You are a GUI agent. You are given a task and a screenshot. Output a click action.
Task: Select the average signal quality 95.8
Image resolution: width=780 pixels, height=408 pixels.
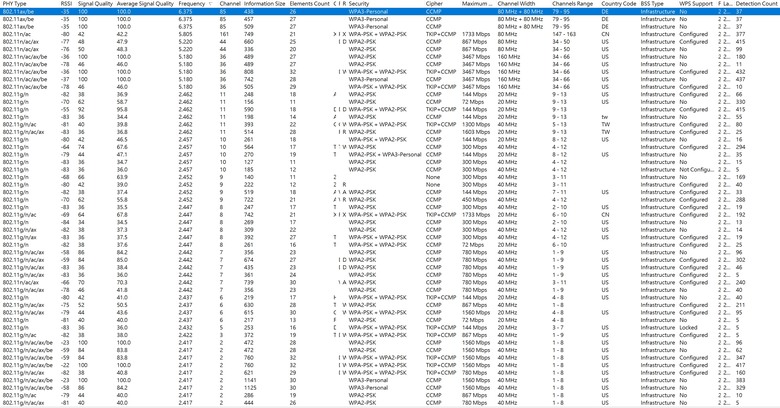122,109
